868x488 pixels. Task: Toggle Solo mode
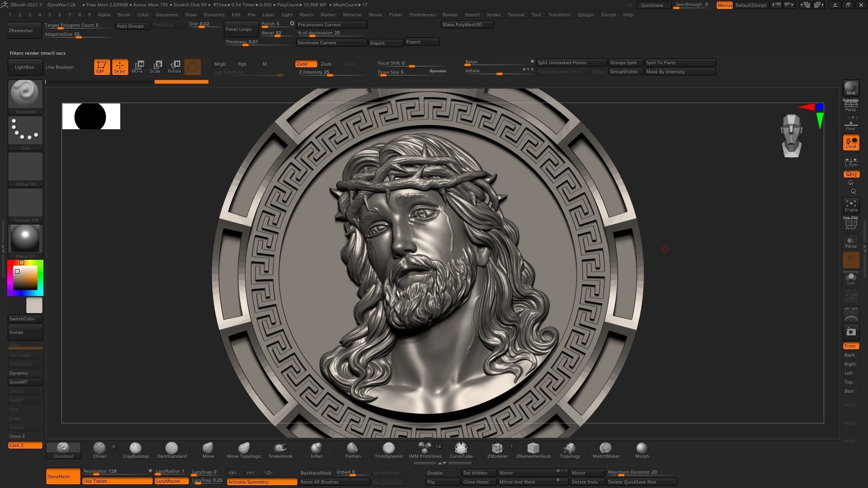pos(851,279)
